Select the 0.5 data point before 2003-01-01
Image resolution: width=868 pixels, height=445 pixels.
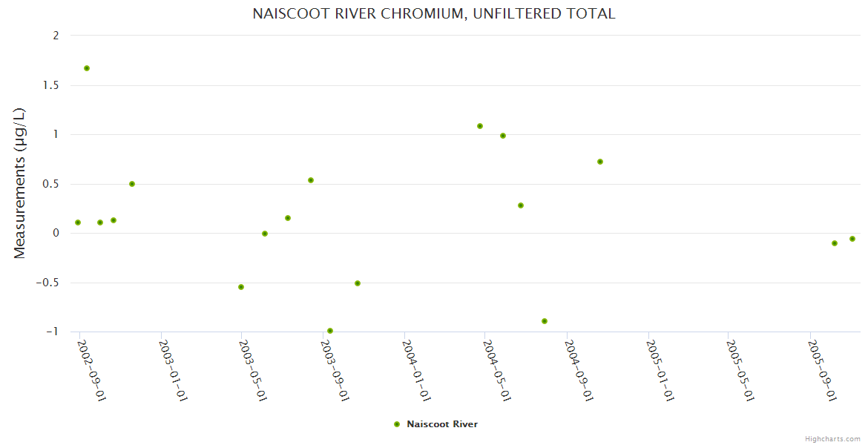pyautogui.click(x=132, y=184)
